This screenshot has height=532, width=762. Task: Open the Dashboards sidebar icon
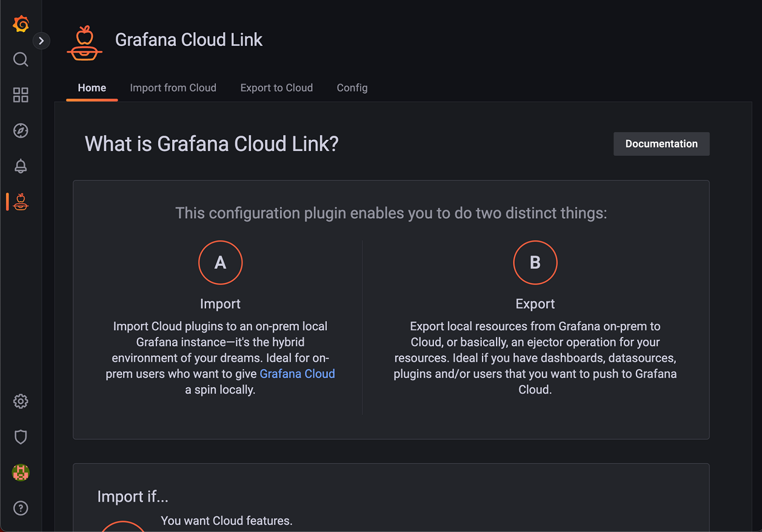click(x=20, y=95)
